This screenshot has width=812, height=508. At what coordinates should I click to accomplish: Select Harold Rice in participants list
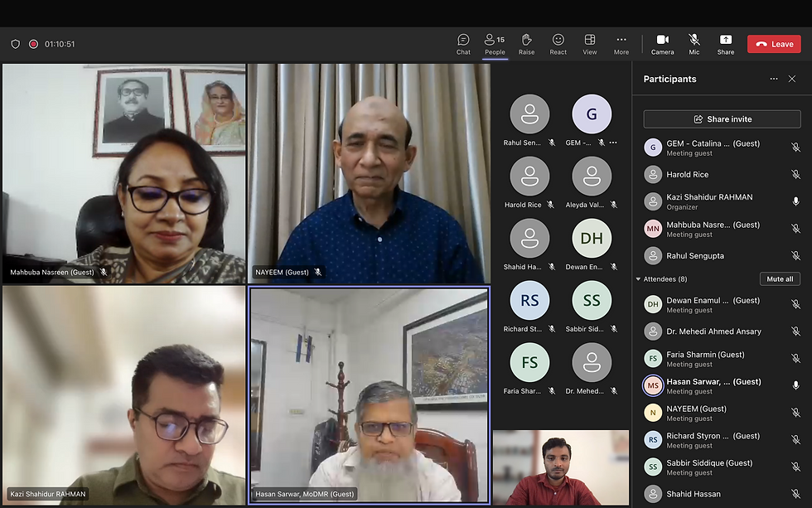point(722,175)
